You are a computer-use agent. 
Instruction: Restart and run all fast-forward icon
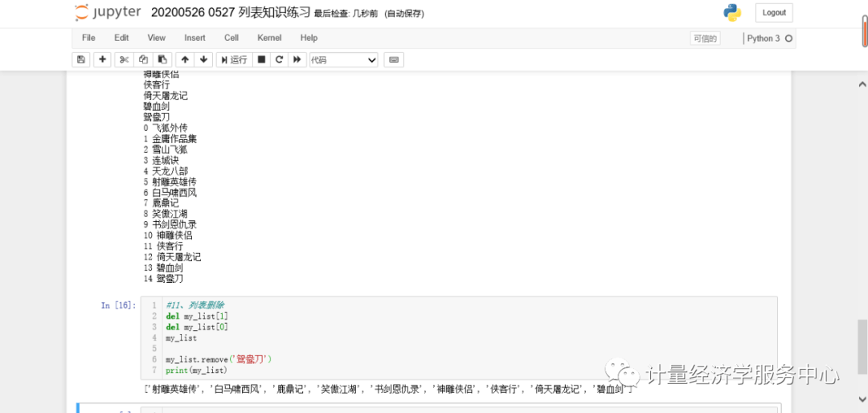pos(297,59)
